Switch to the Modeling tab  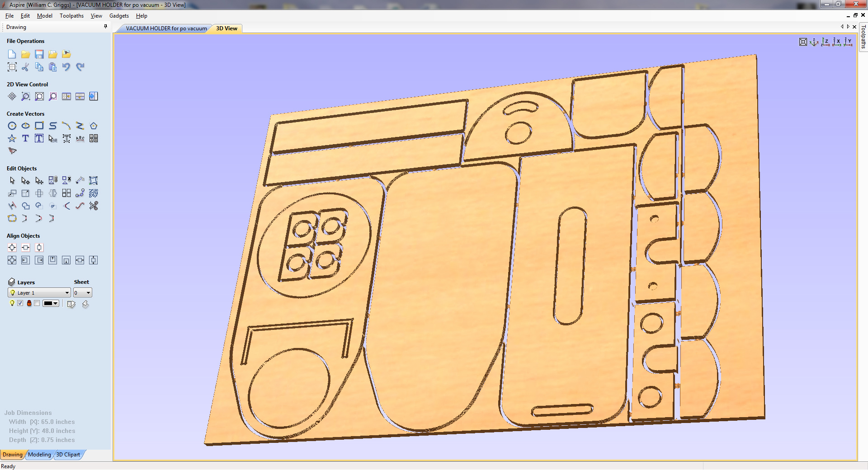(x=39, y=455)
